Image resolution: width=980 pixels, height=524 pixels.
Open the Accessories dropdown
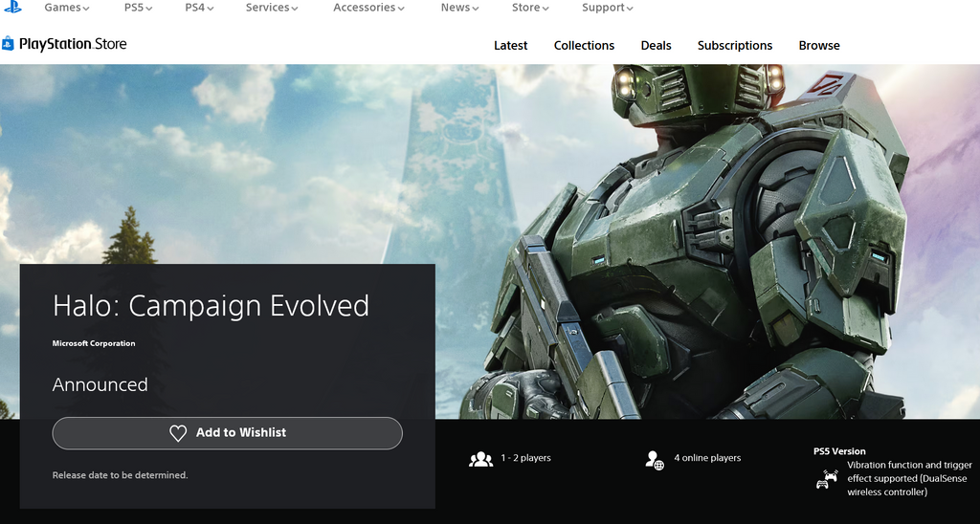[368, 8]
